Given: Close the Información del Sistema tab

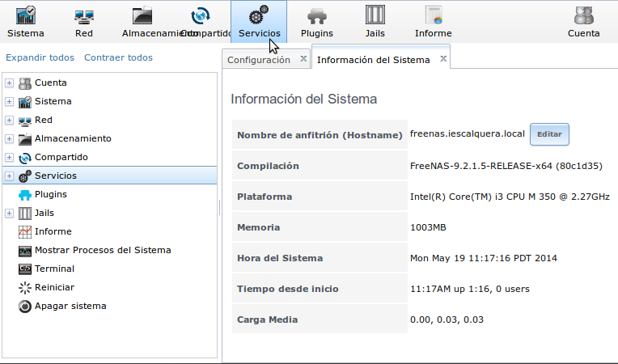Looking at the screenshot, I should [443, 59].
